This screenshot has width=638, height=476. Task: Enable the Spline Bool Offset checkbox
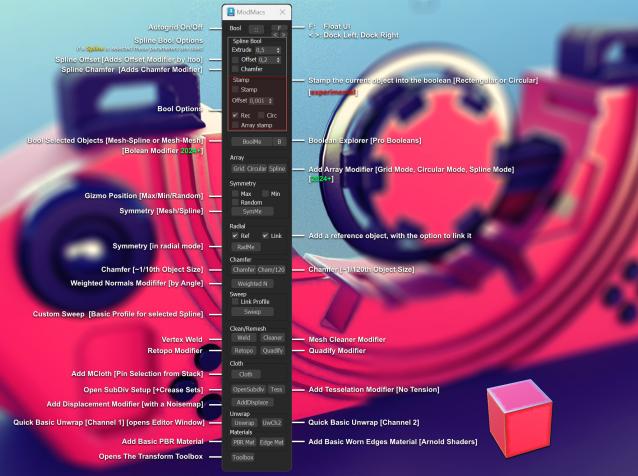tap(235, 60)
